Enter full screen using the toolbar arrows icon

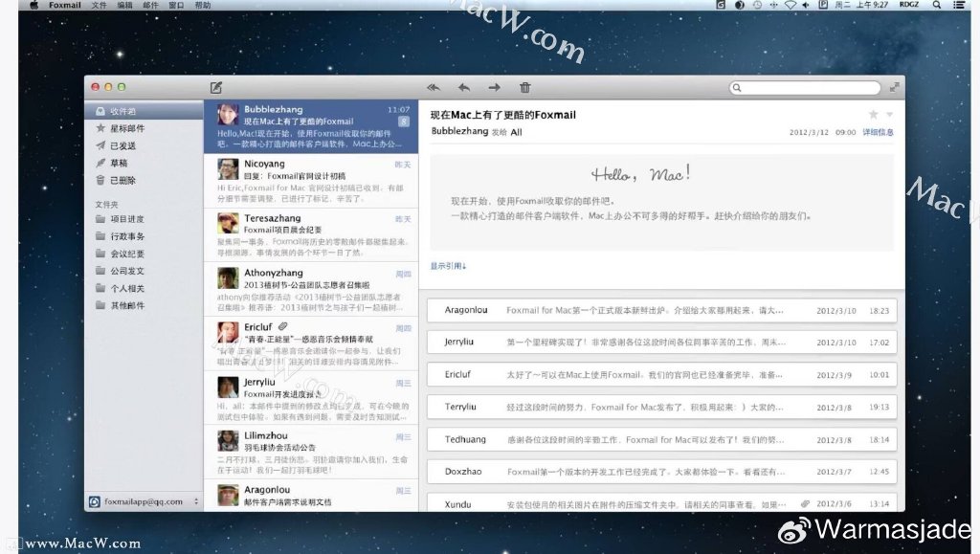895,87
